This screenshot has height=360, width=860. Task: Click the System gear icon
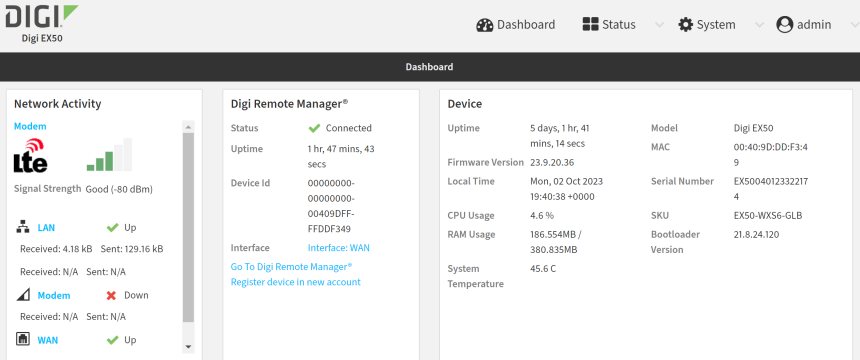click(686, 25)
